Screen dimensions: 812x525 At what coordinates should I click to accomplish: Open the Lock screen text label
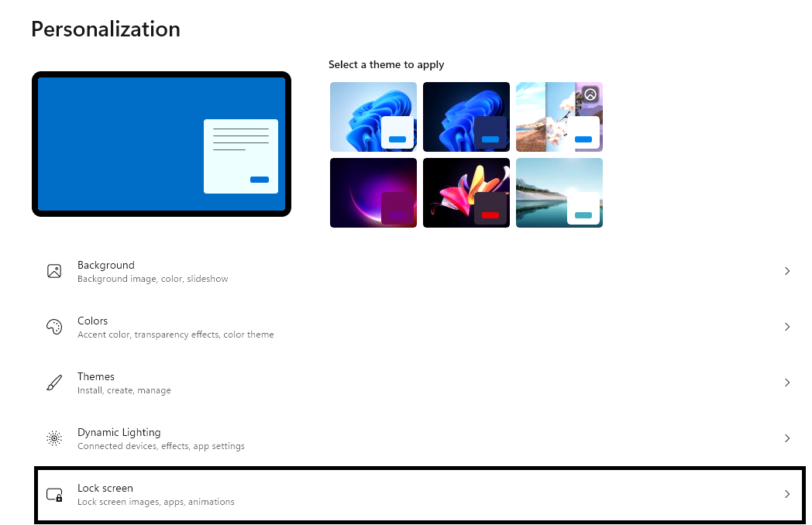(105, 489)
